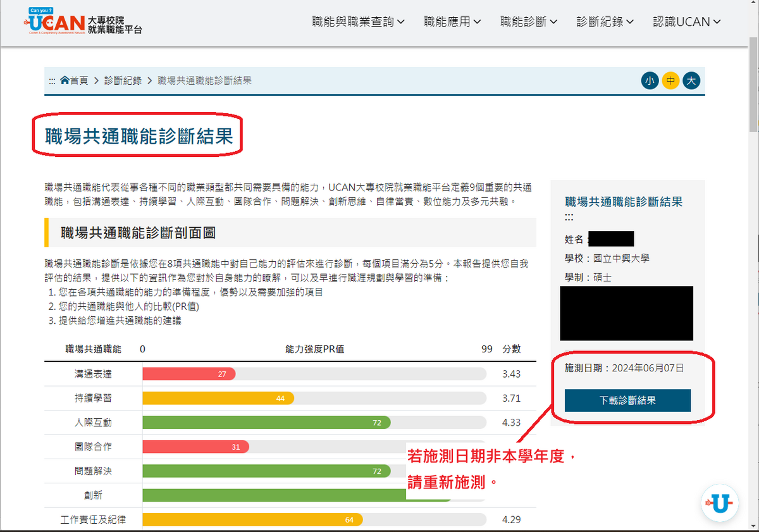Set font size to large (大)

[x=691, y=81]
